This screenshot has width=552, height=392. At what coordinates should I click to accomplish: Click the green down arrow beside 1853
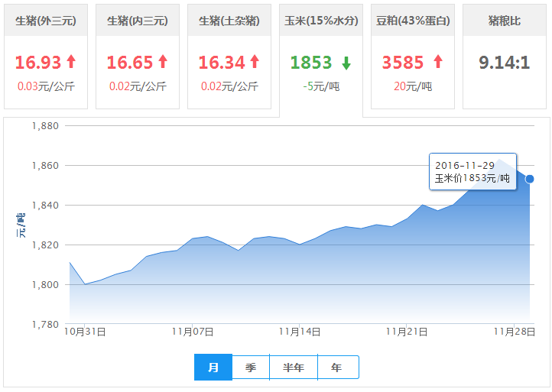(346, 63)
